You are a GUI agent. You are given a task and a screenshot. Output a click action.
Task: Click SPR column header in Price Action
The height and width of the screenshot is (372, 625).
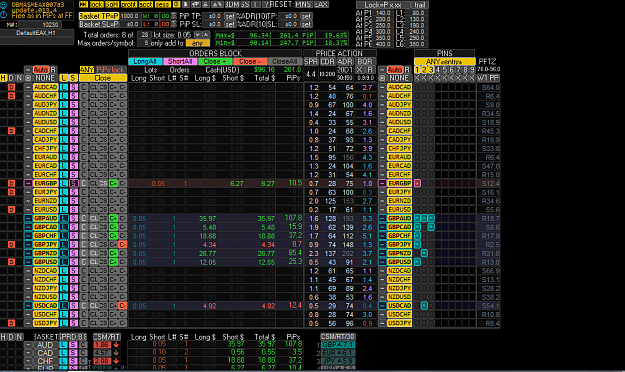311,61
